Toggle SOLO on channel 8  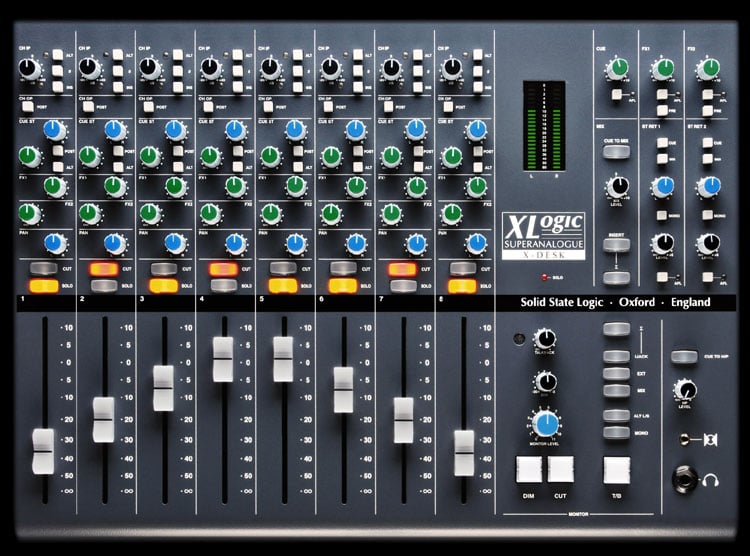click(x=463, y=286)
